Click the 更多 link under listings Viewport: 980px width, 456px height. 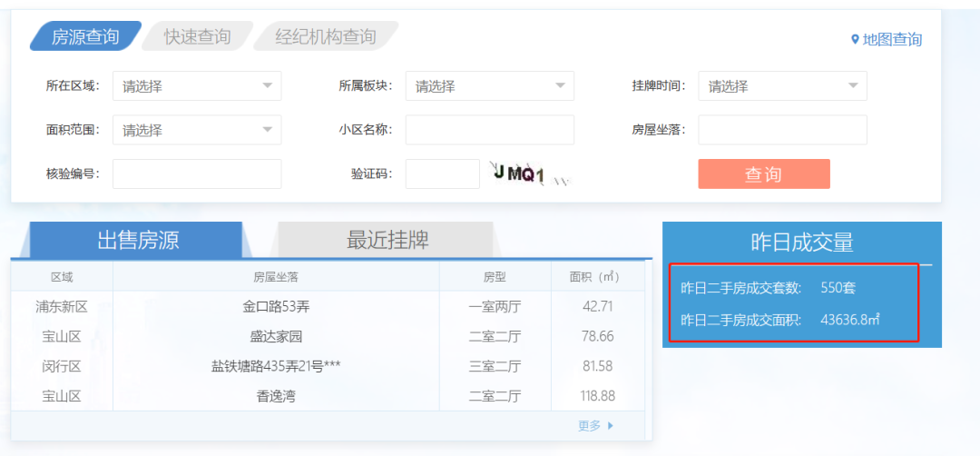coord(589,426)
